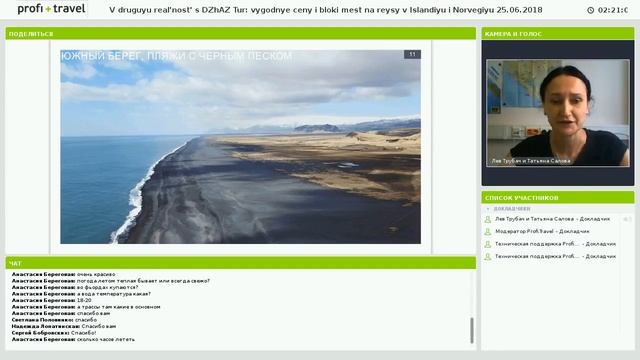The height and width of the screenshot is (360, 640).
Task: Click the user icon for Лев Трубач и Татьяна Салова
Action: click(487, 220)
